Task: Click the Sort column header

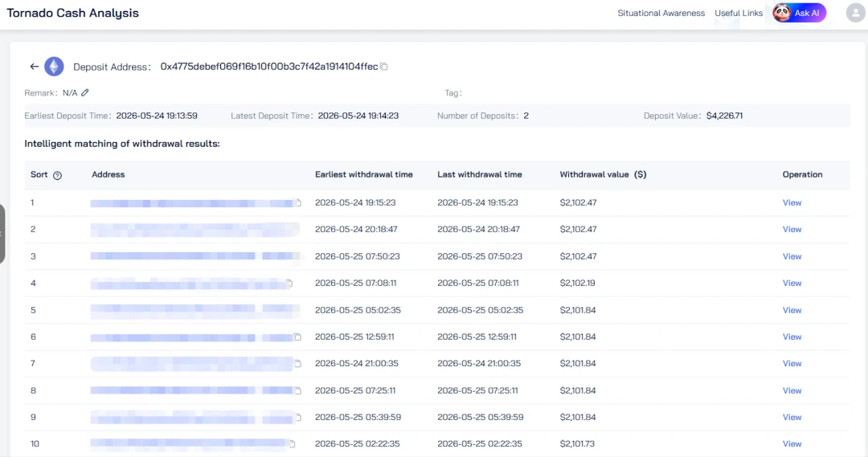Action: tap(39, 174)
